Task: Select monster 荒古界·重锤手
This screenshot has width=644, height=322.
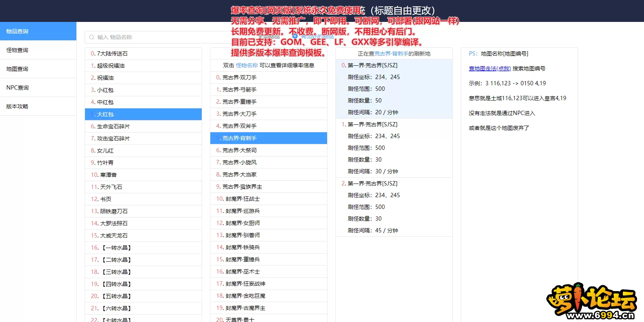Action: 269,102
